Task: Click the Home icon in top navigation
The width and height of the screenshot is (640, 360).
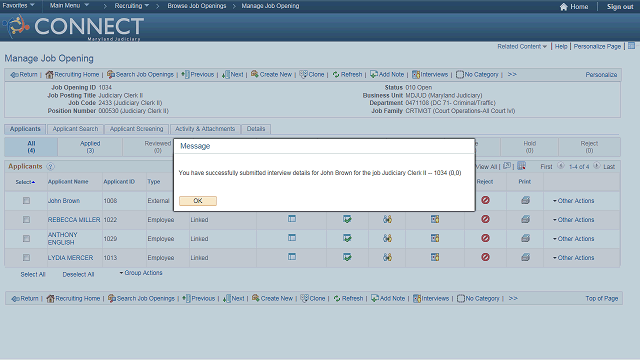Action: point(564,7)
